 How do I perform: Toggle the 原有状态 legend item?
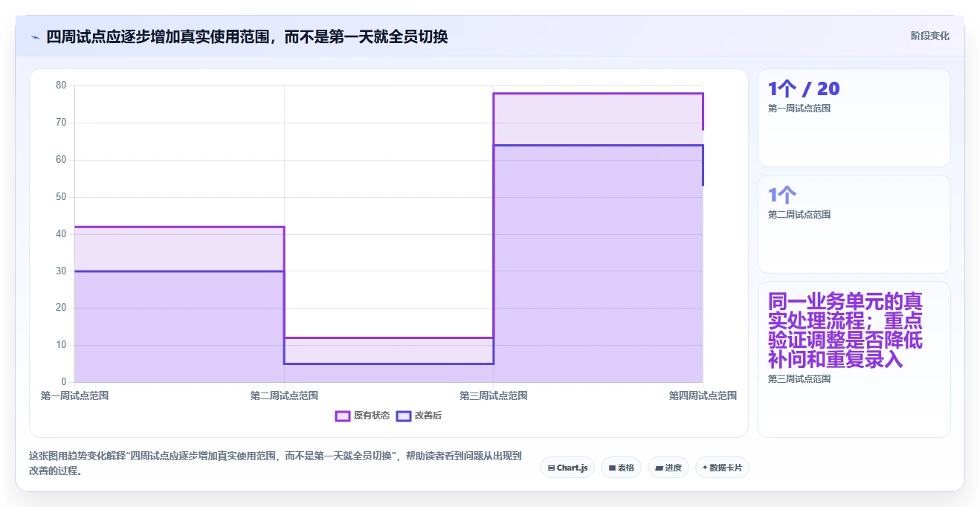tap(362, 416)
